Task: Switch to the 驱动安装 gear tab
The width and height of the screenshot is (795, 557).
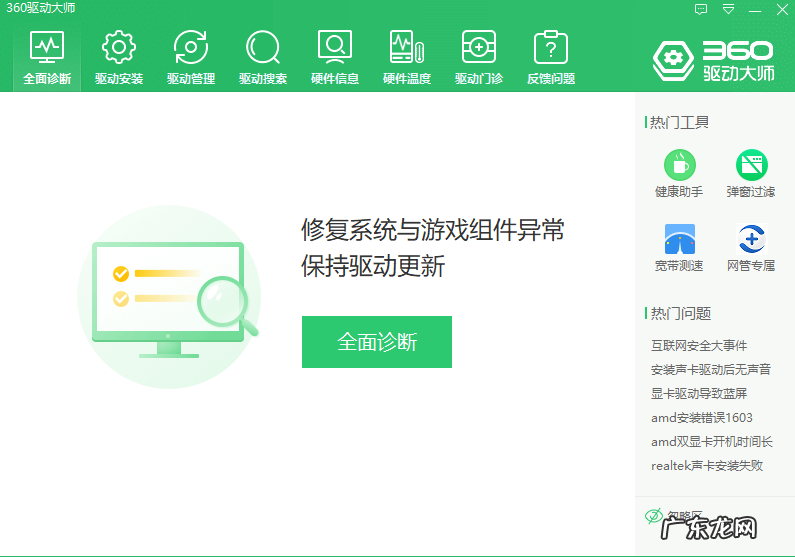Action: 119,58
